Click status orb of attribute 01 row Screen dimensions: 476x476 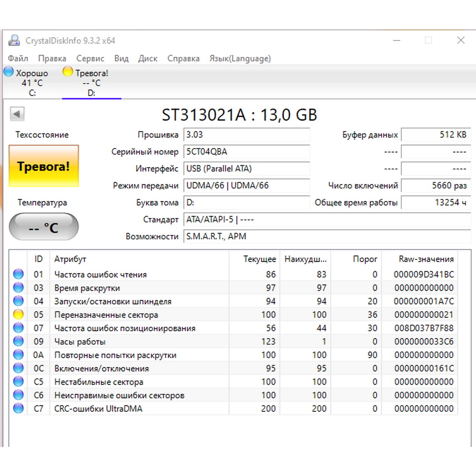pos(18,274)
